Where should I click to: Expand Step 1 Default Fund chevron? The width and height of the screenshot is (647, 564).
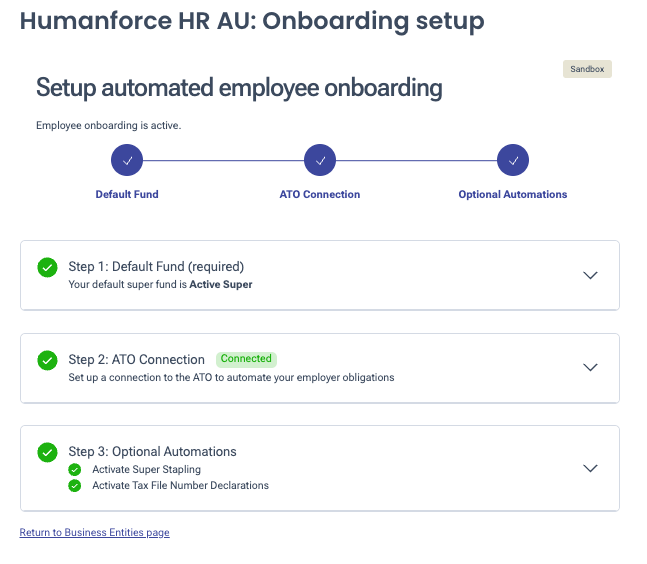(590, 275)
